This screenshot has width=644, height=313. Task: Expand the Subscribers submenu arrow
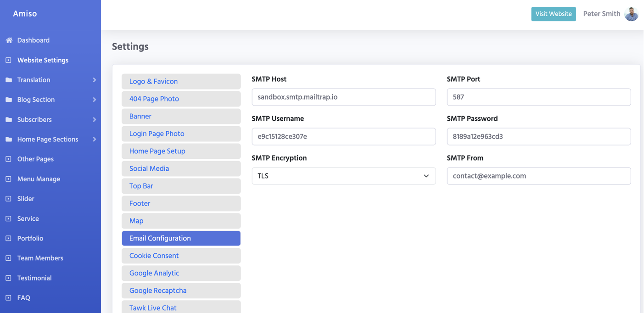pyautogui.click(x=94, y=120)
